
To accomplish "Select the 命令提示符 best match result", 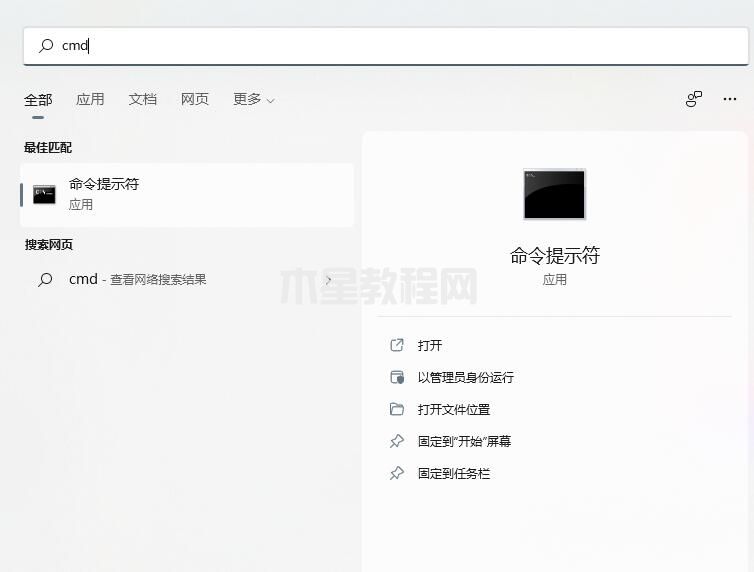I will tap(187, 195).
